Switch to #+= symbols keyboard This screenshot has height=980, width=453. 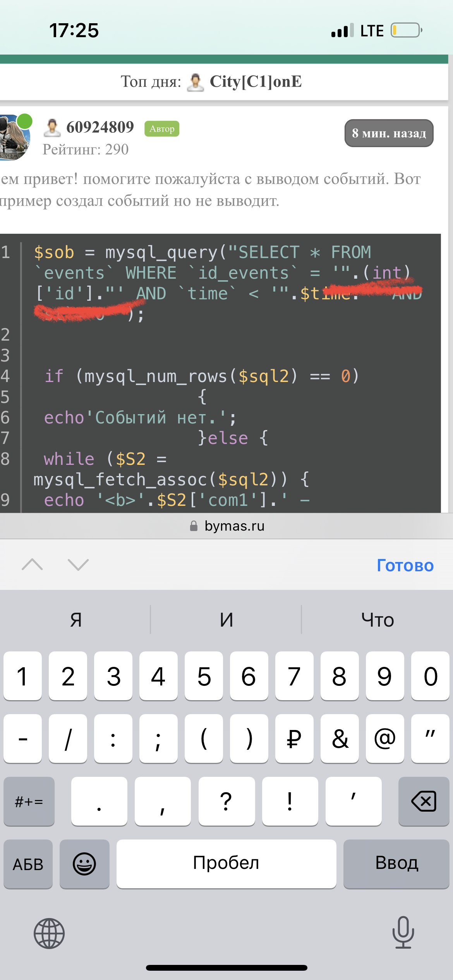point(29,801)
